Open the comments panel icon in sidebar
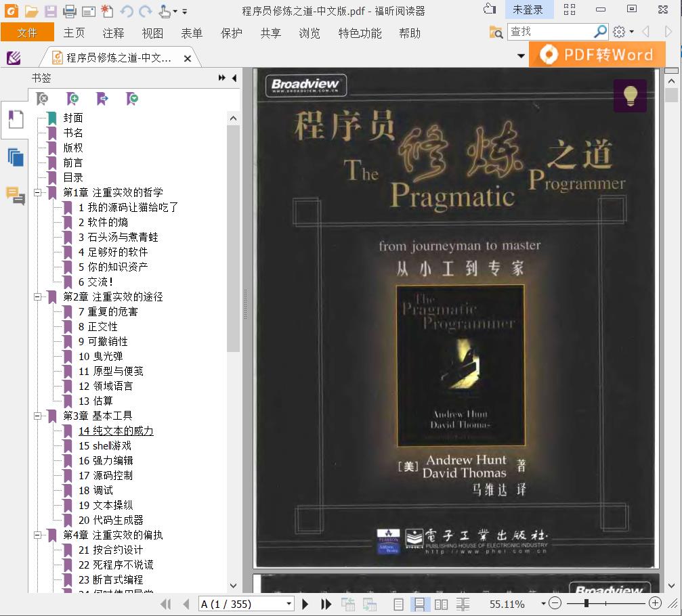 16,196
